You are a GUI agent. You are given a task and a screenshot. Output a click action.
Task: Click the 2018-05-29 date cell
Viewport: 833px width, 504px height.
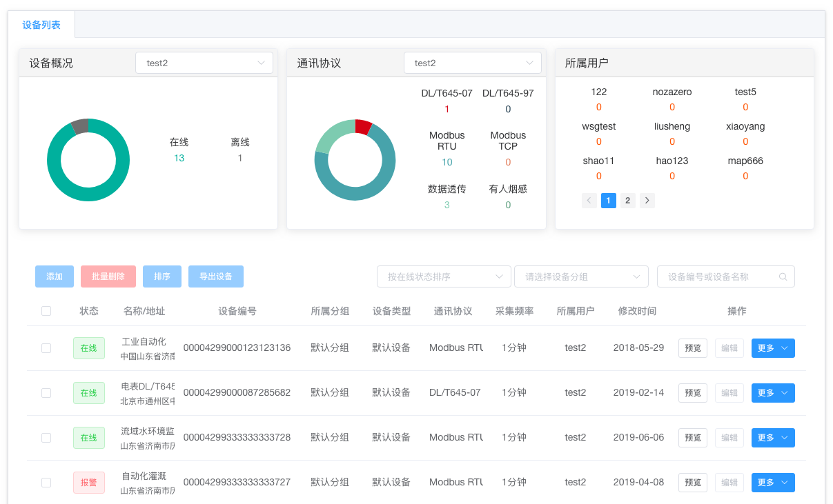[638, 348]
